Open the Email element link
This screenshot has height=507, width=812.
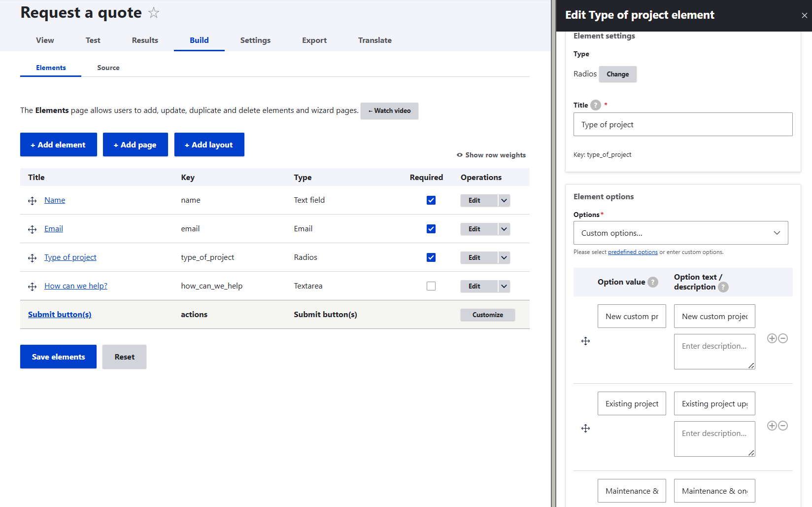(54, 229)
